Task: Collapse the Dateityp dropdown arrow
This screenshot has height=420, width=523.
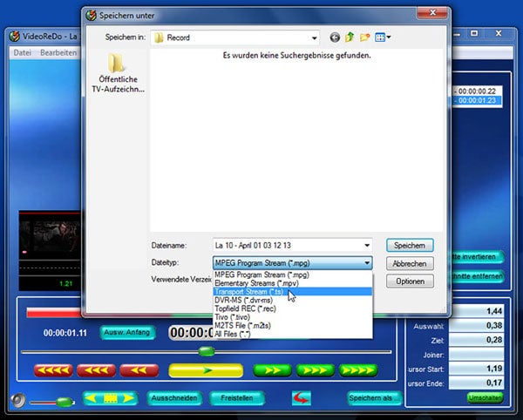Action: (x=367, y=263)
